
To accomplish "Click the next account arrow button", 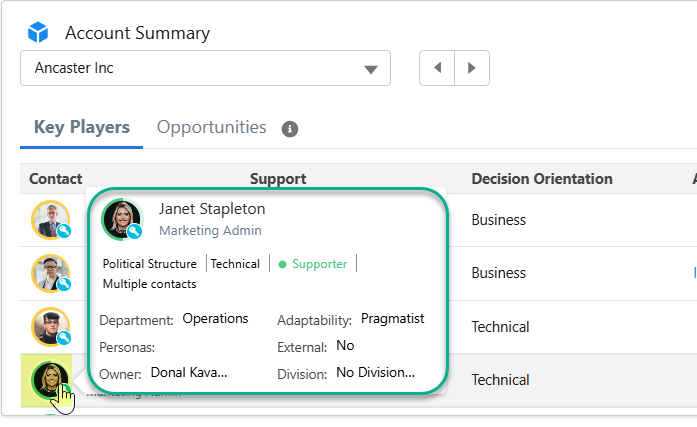I will point(472,68).
